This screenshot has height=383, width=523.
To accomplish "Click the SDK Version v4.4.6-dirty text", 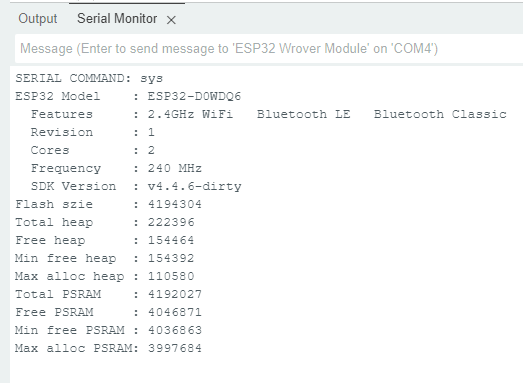I will click(x=195, y=186).
